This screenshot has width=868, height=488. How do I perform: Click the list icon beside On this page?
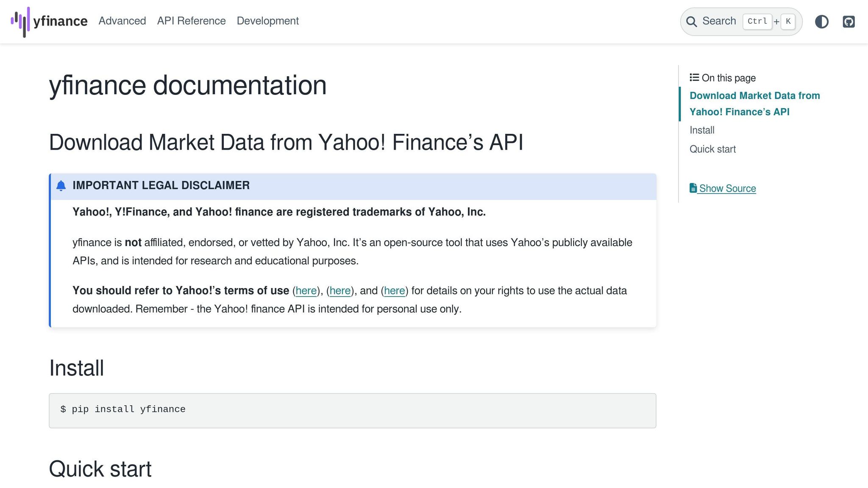(x=694, y=77)
